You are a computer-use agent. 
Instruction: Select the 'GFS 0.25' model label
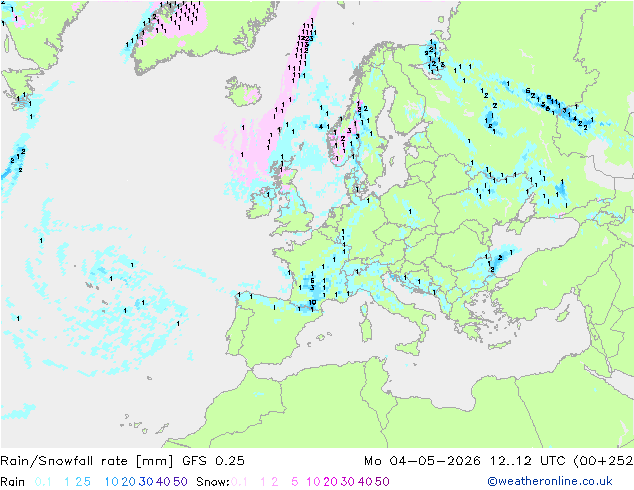click(213, 461)
